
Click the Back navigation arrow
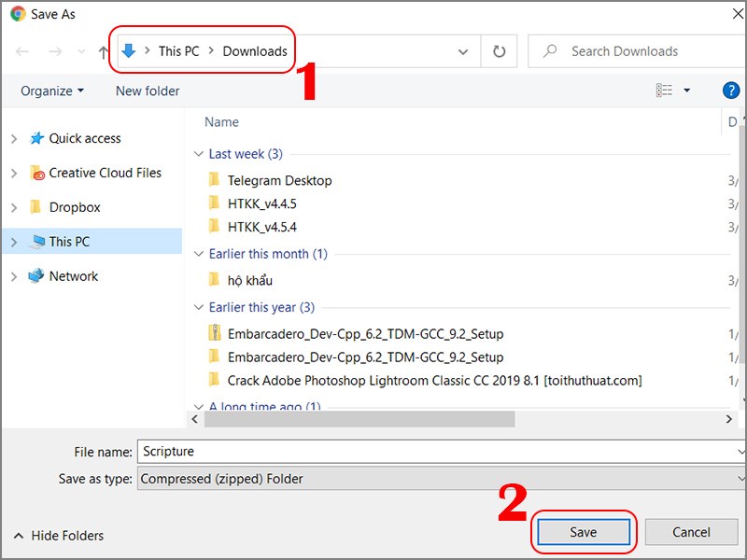pos(22,51)
